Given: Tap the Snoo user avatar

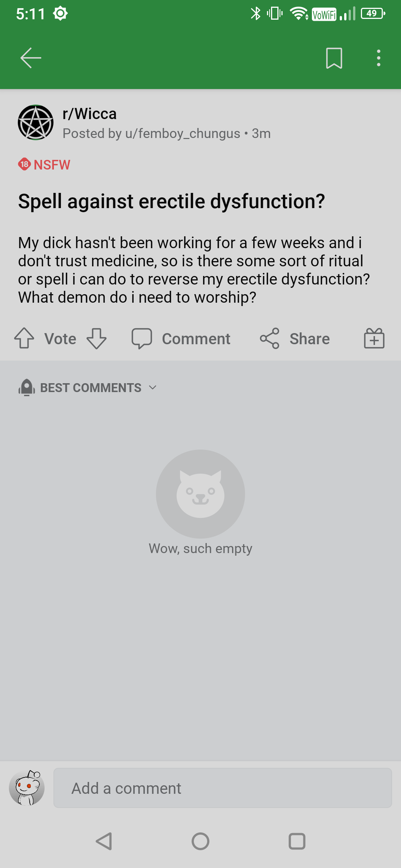Looking at the screenshot, I should (x=27, y=788).
